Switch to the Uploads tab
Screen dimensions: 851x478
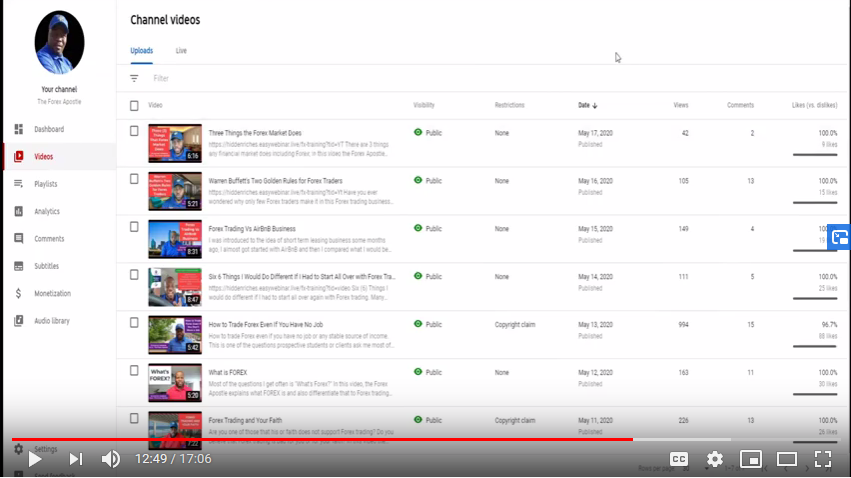coord(142,50)
